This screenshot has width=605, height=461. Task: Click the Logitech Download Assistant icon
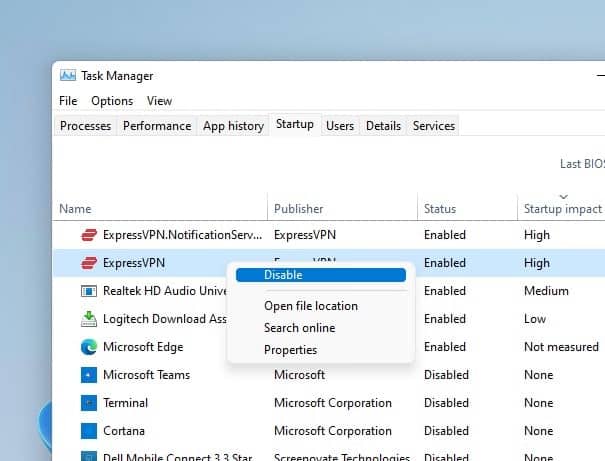point(88,319)
